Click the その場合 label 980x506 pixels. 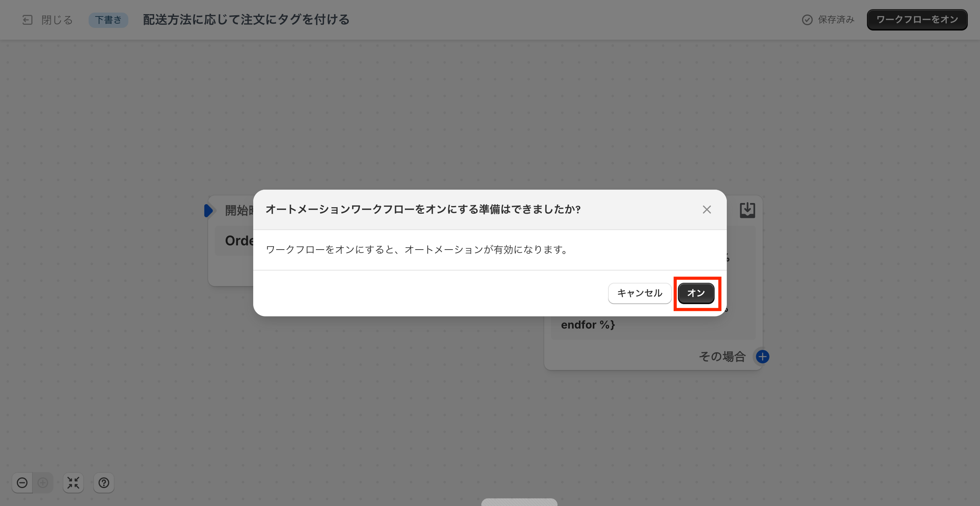[x=722, y=357]
